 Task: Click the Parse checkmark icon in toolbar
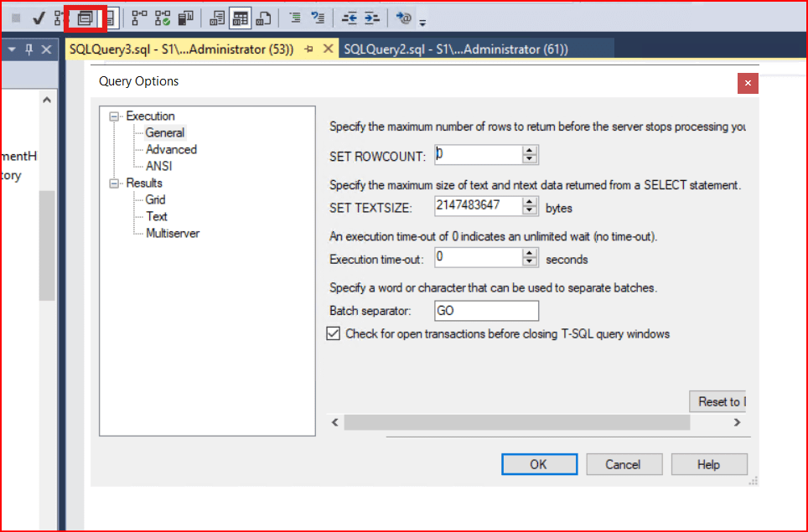pyautogui.click(x=39, y=17)
